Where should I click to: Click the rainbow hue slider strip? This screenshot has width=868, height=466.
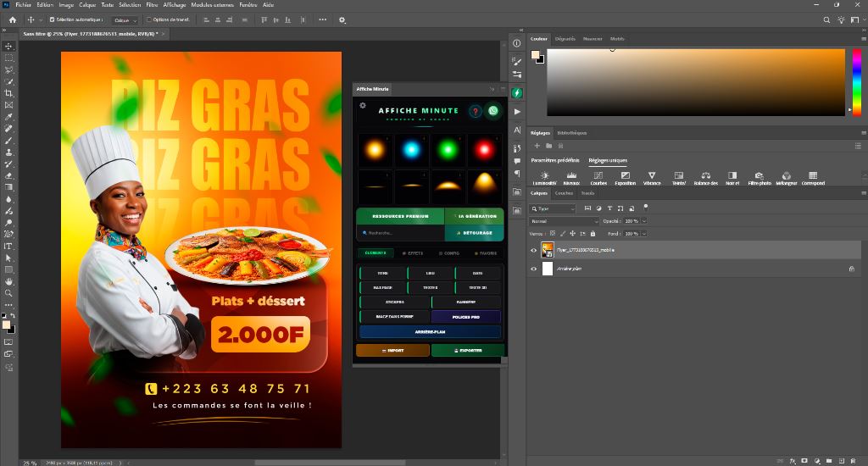857,82
